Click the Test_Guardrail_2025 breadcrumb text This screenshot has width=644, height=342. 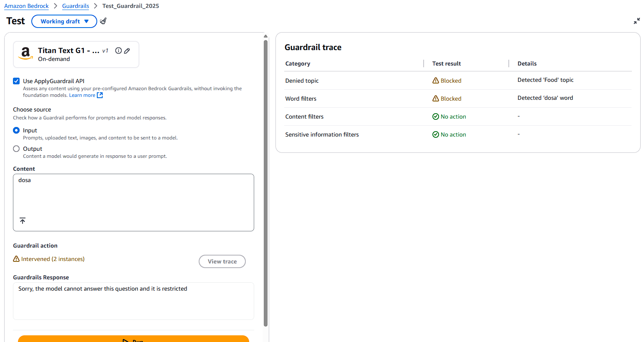131,6
